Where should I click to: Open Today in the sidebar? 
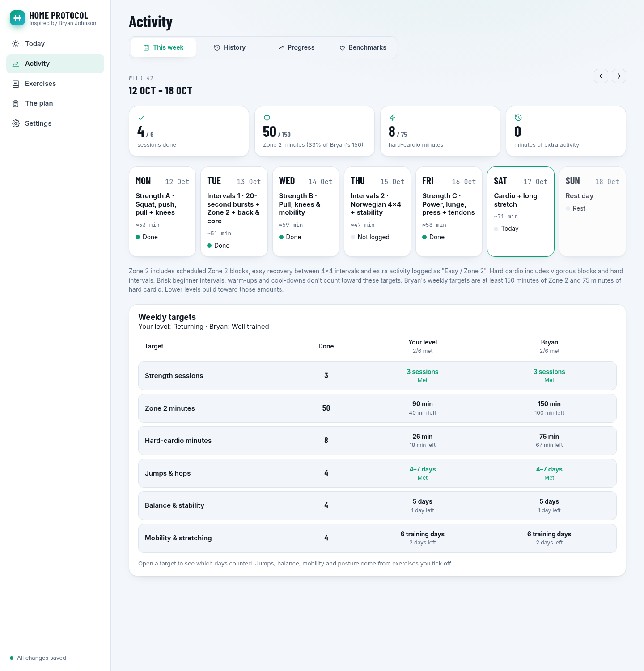click(55, 44)
